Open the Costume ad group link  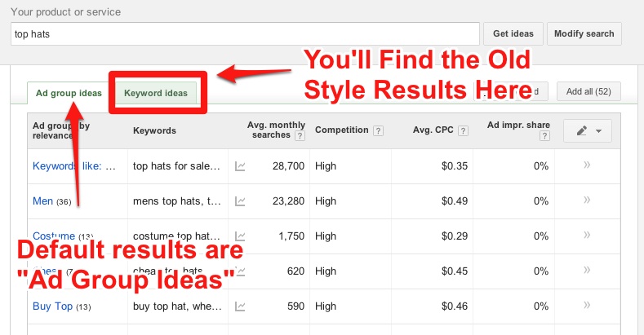click(x=54, y=236)
